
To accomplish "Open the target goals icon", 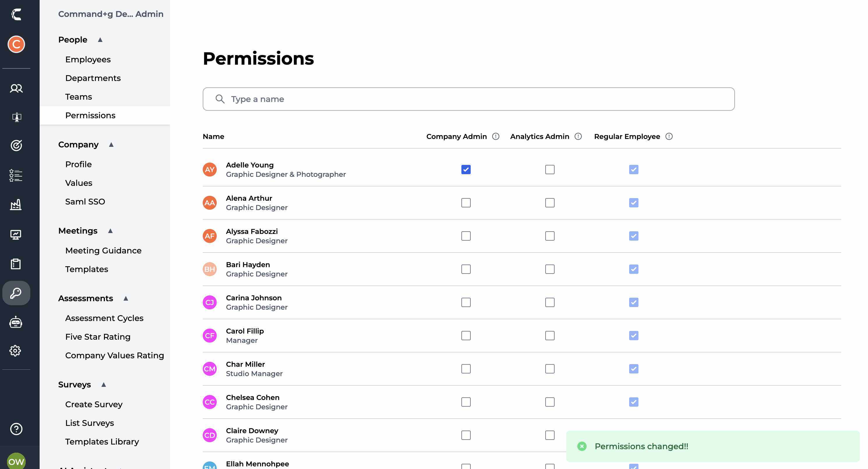I will pos(16,145).
